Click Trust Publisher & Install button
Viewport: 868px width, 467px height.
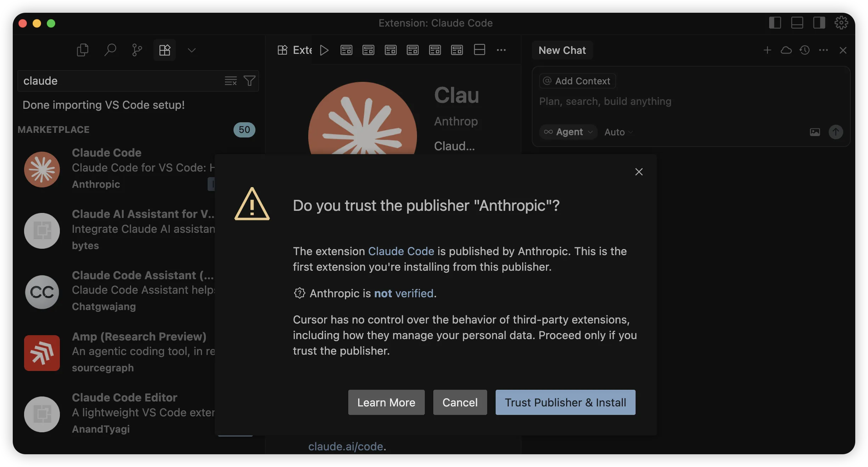click(x=565, y=403)
